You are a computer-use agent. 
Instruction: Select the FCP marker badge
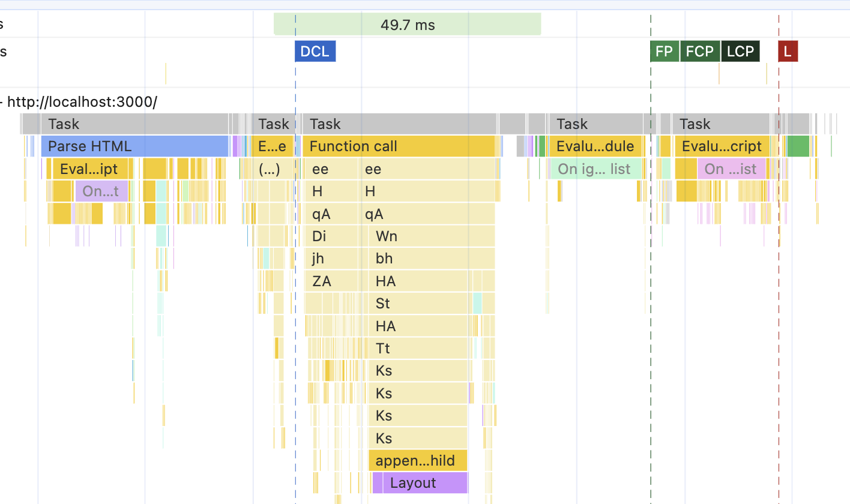(700, 51)
